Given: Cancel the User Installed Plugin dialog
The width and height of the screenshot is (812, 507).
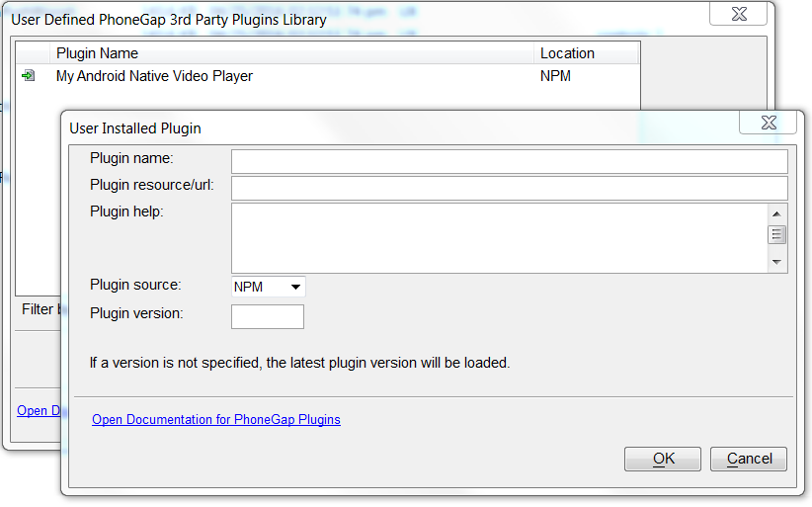Looking at the screenshot, I should click(749, 459).
